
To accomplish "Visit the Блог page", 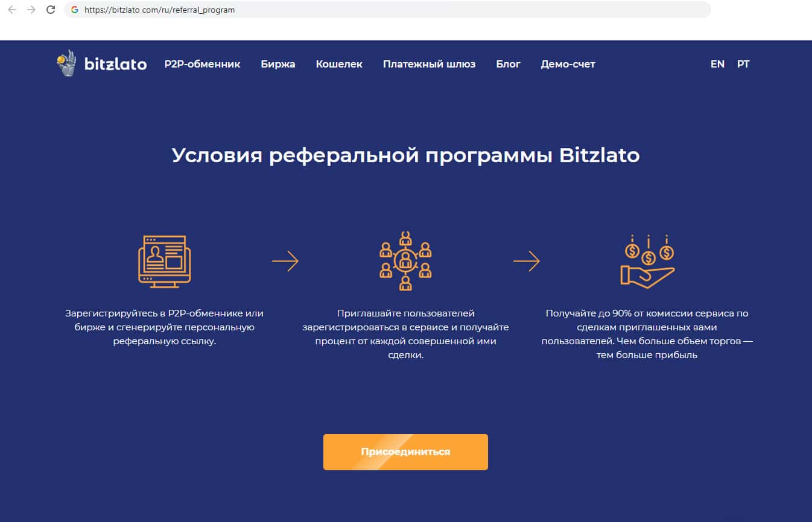I will coord(508,64).
